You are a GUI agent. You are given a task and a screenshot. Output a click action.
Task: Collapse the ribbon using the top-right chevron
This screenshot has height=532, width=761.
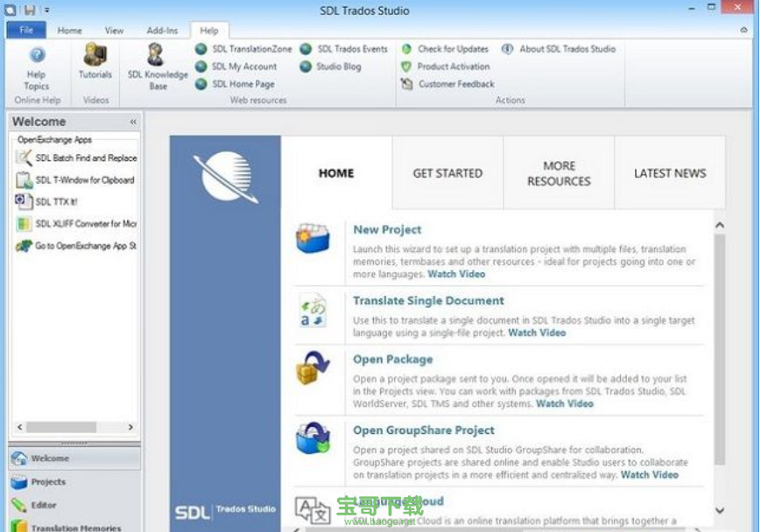pyautogui.click(x=743, y=31)
